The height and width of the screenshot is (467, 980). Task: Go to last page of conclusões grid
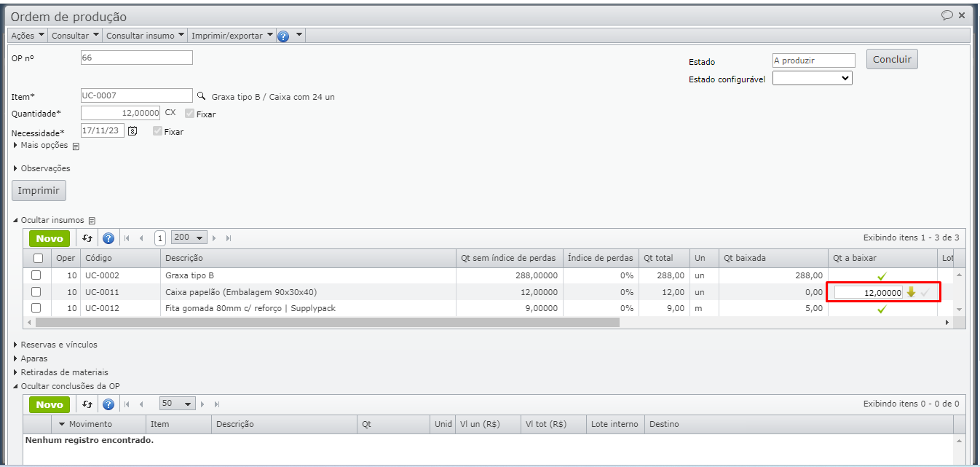pos(217,404)
